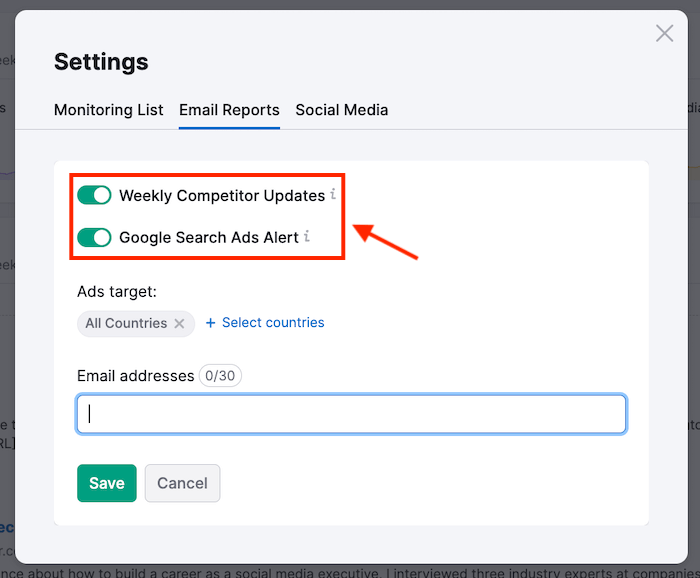
Task: Cancel the email report changes
Action: pyautogui.click(x=182, y=483)
